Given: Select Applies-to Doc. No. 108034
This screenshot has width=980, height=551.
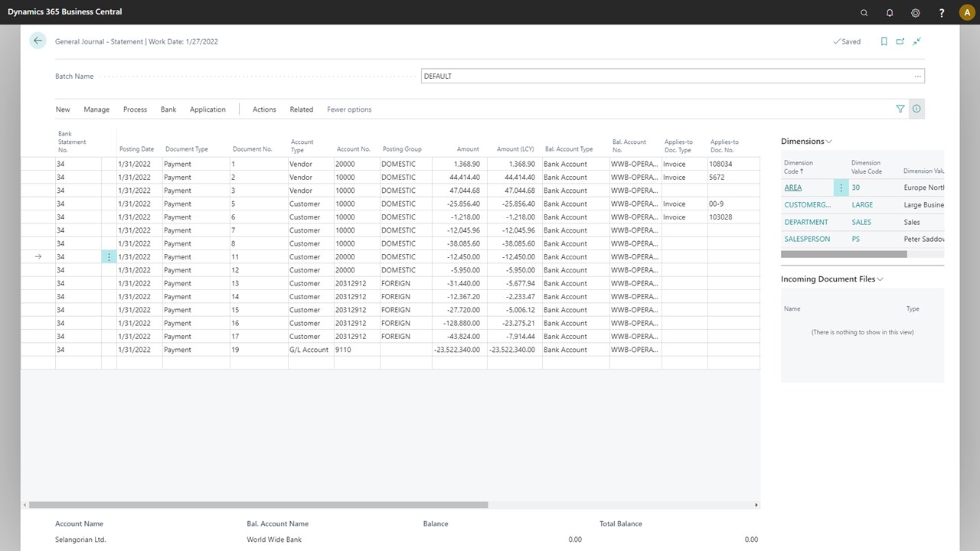Looking at the screenshot, I should tap(733, 164).
